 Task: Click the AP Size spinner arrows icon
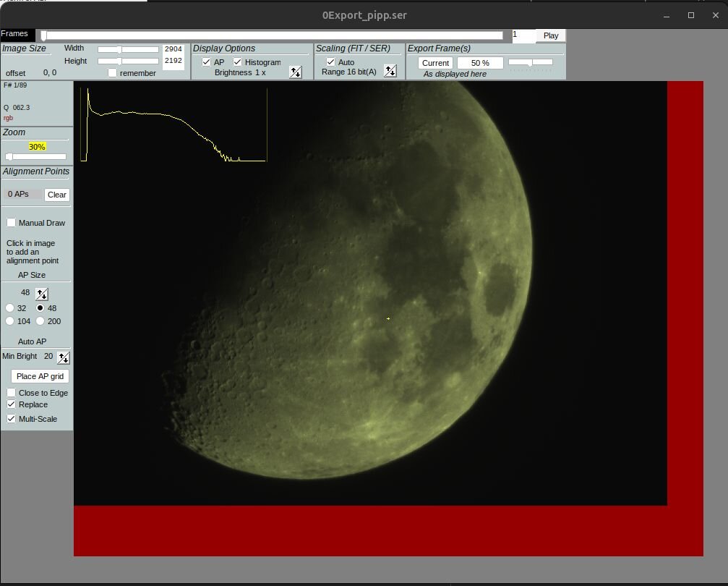click(x=42, y=294)
